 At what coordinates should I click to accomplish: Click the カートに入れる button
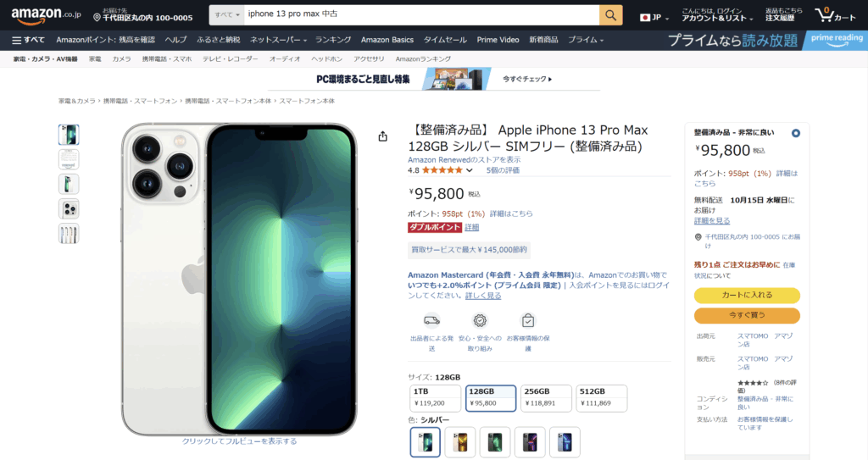click(747, 295)
